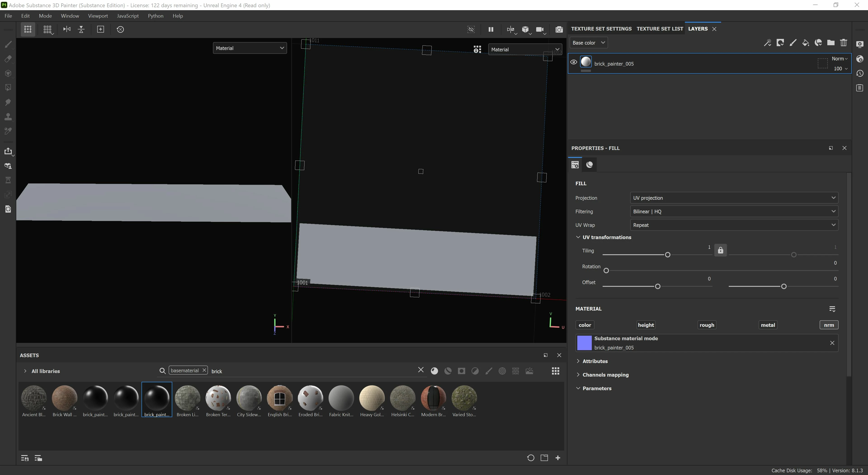Hide the brick_painter_005 layer
868x475 pixels.
[573, 62]
